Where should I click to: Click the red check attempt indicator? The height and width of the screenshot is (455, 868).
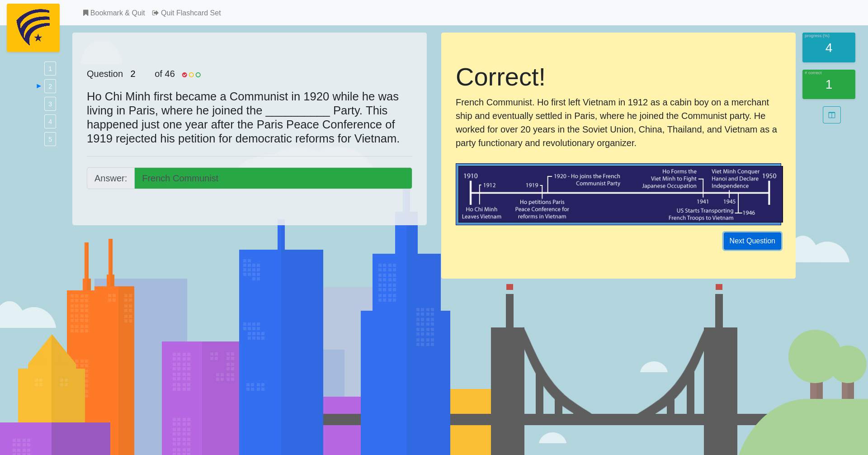coord(184,75)
